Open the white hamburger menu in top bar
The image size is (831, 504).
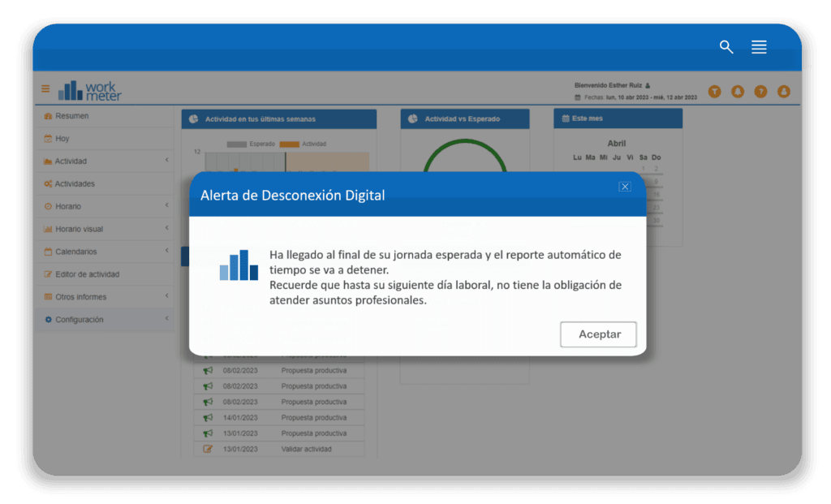759,47
